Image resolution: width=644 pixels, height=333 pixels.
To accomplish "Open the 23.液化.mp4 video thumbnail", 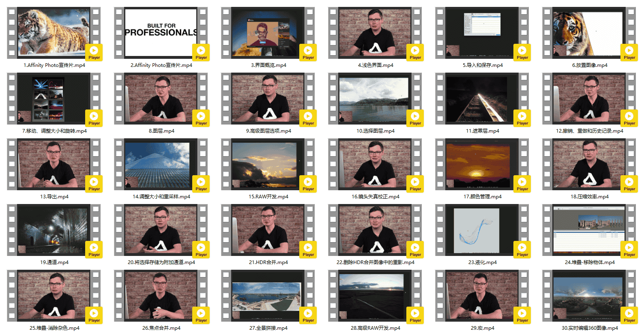I will click(x=482, y=230).
